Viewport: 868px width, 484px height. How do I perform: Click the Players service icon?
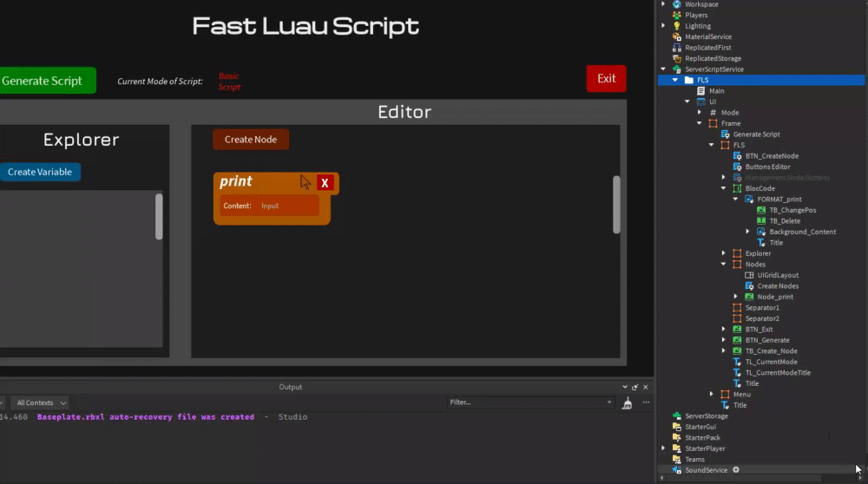tap(676, 15)
